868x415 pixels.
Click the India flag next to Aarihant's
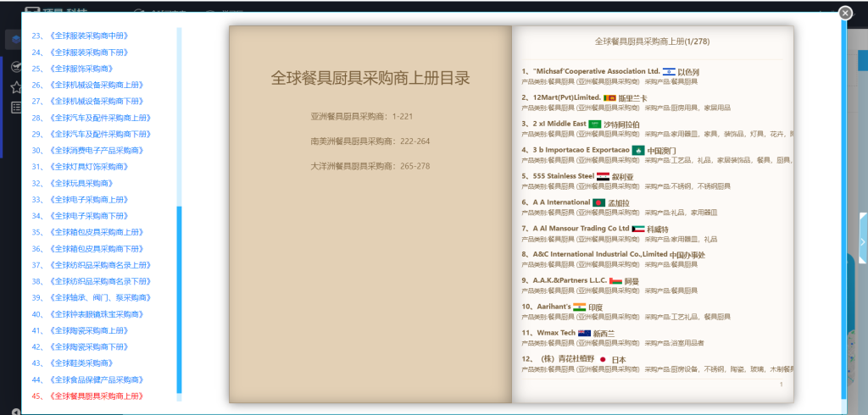pos(579,307)
